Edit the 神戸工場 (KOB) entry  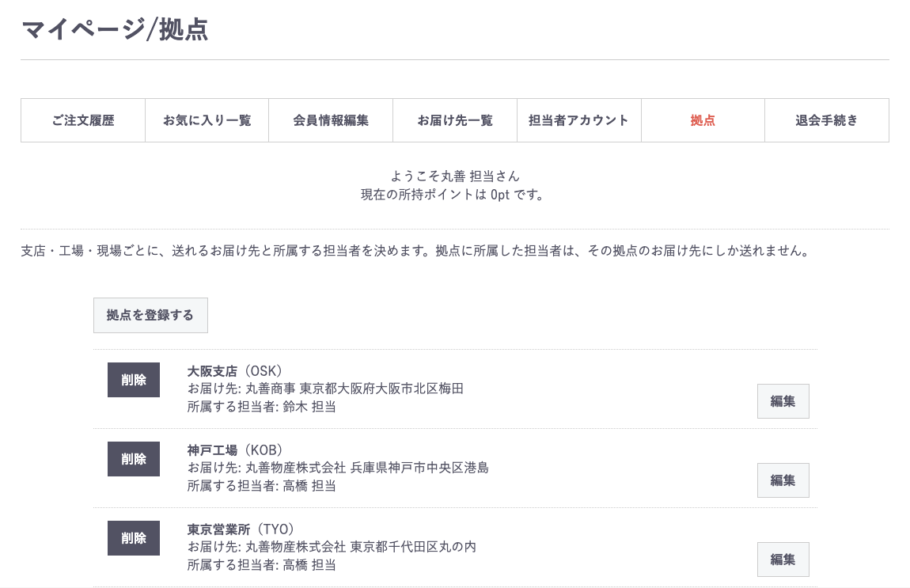pos(783,480)
